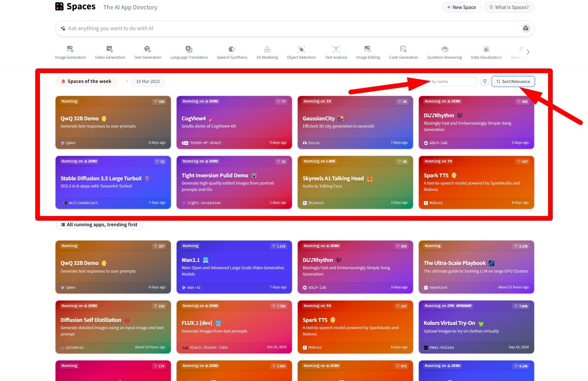Like the Kolors Virtual Try-On space (7.84k)
588x381 pixels.
521,306
